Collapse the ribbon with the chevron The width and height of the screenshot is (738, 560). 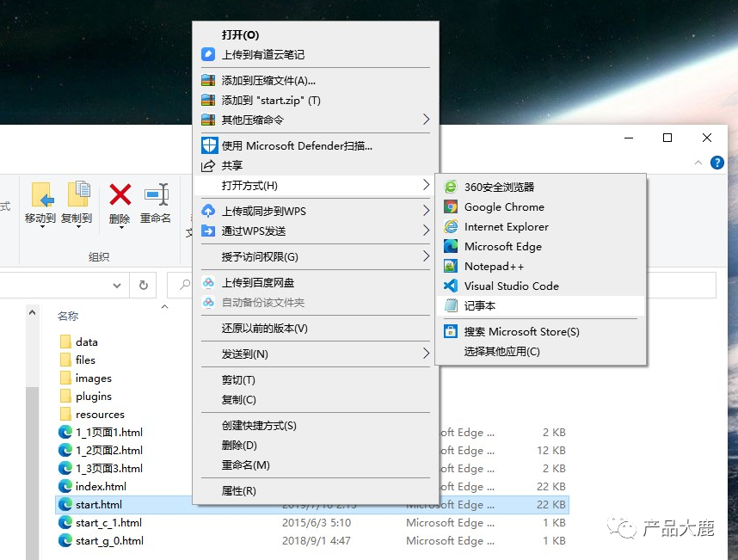pos(698,163)
